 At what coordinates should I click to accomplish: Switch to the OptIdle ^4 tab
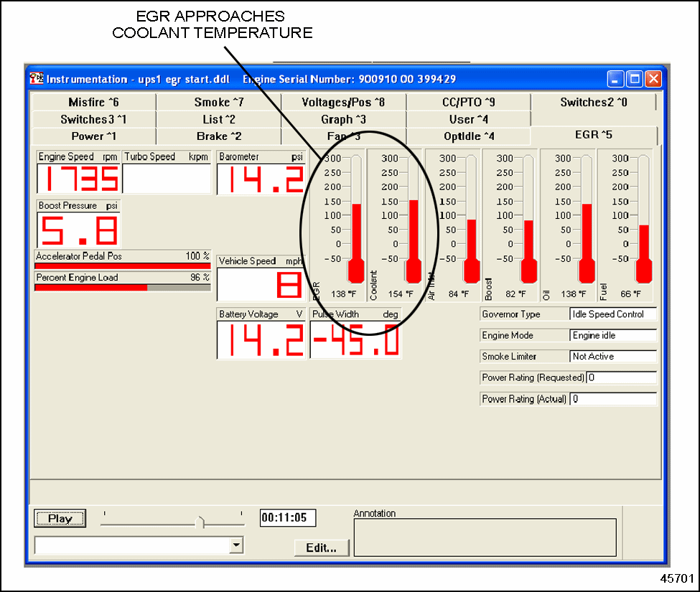click(468, 136)
